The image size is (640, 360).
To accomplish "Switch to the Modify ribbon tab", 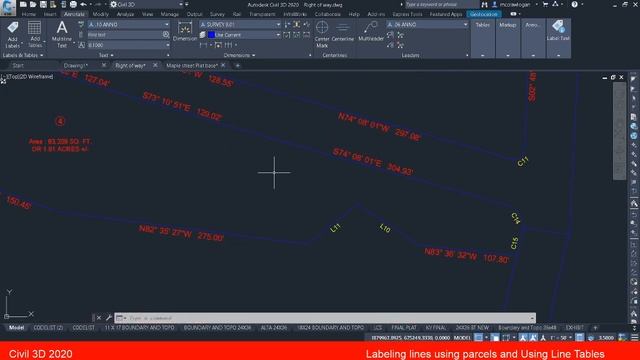I will [100, 14].
